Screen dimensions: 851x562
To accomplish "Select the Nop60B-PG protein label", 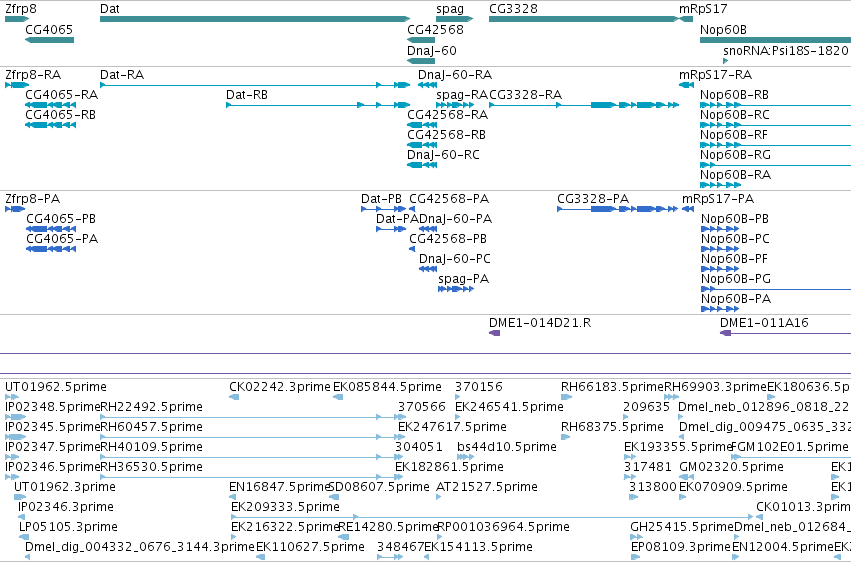I will coord(736,279).
